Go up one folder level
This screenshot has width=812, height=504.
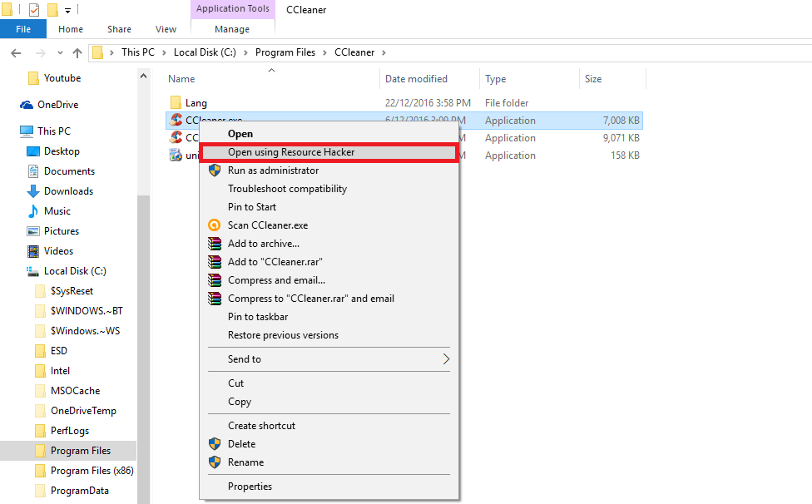pos(77,52)
